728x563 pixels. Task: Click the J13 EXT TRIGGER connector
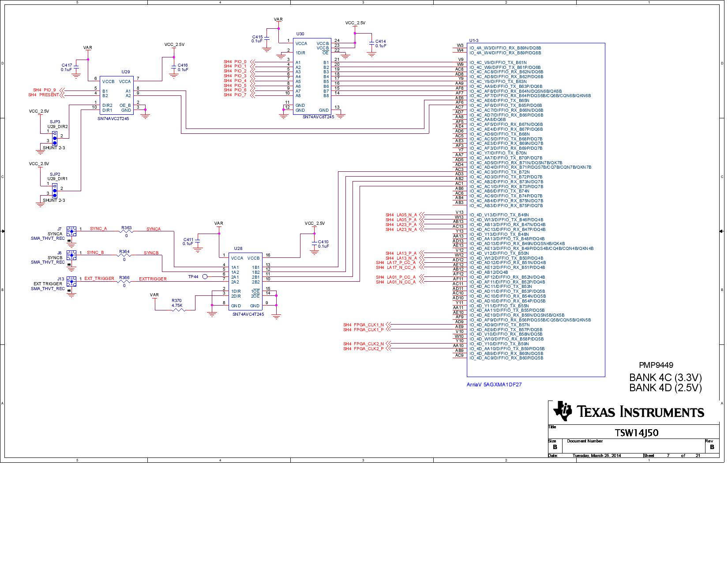(x=71, y=281)
